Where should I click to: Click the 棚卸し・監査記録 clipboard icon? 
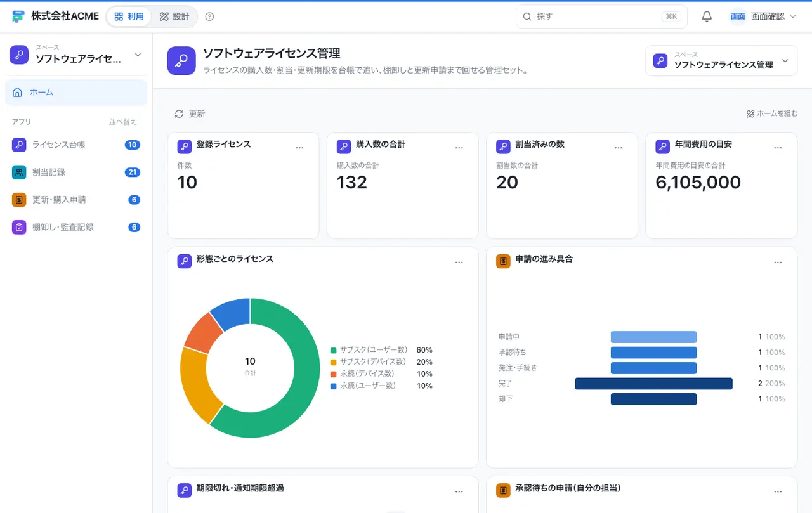[x=19, y=227]
